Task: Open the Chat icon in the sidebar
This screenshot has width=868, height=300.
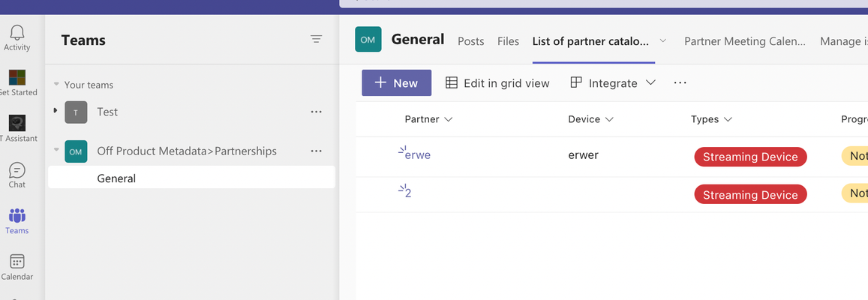Action: tap(17, 170)
